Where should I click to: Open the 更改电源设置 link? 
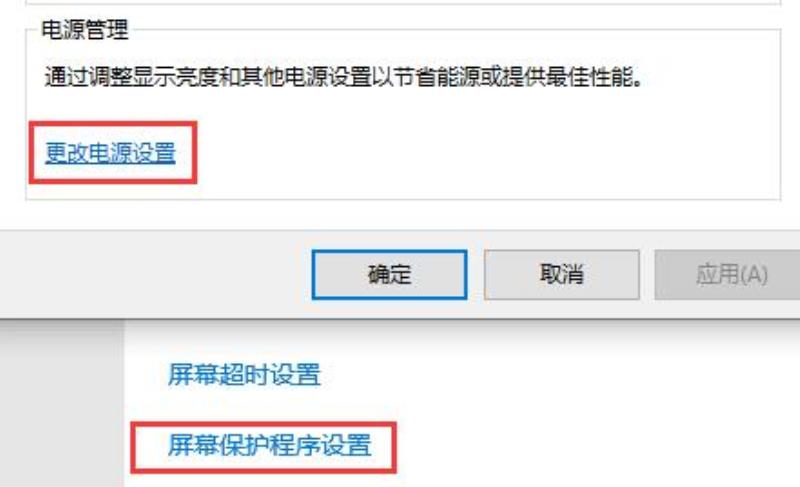[x=110, y=153]
